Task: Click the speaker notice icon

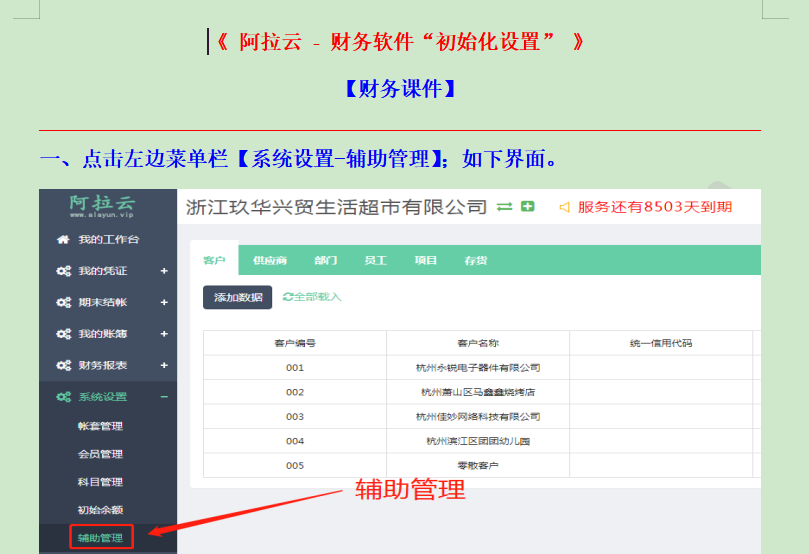Action: [x=564, y=207]
